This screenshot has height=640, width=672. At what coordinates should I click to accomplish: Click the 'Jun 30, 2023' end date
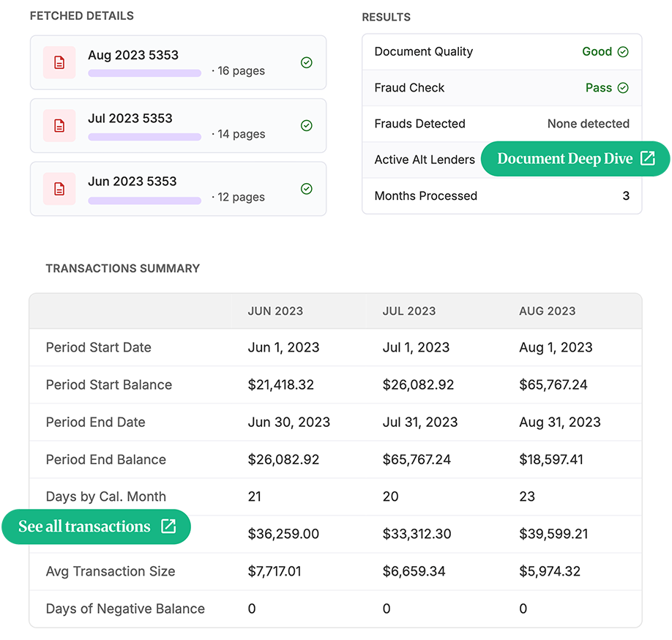tap(289, 423)
